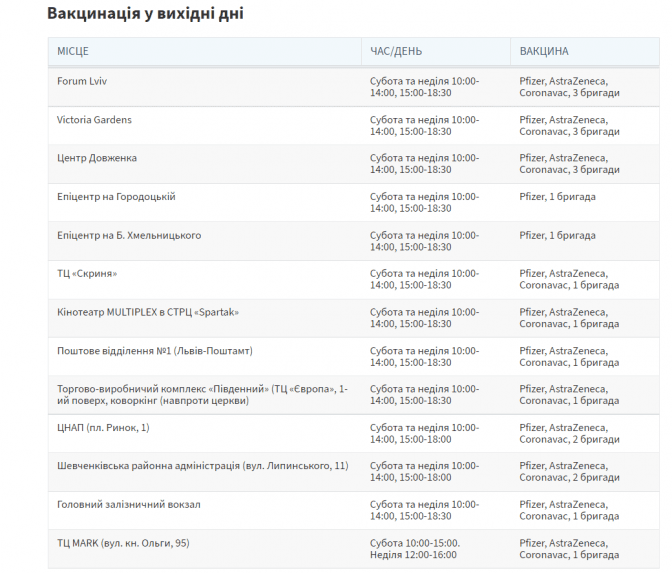Click Pfizer, 1 бригада cell for Городоцькій
This screenshot has width=672, height=573.
click(x=557, y=197)
